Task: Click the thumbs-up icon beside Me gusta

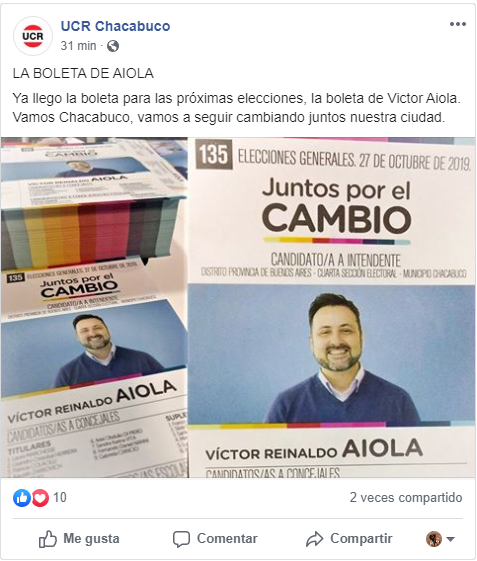Action: point(48,539)
